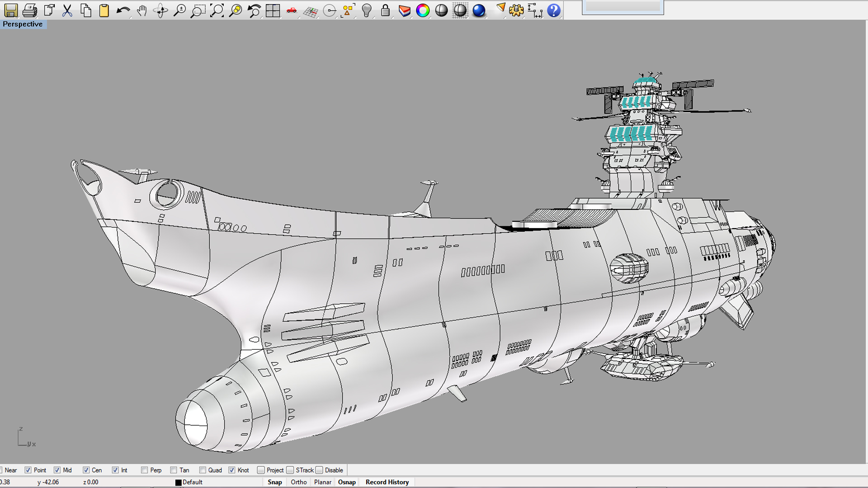
Task: Toggle Planar mode in the status bar
Action: (x=323, y=482)
